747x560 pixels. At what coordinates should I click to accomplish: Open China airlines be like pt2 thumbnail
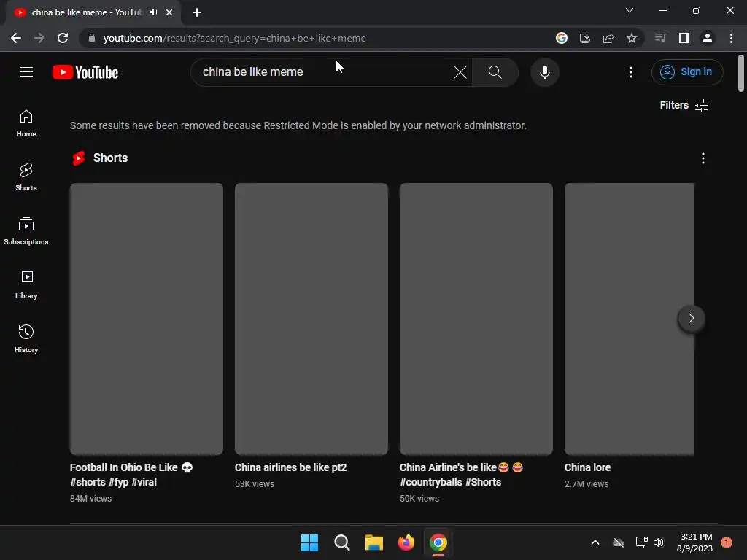pos(311,319)
